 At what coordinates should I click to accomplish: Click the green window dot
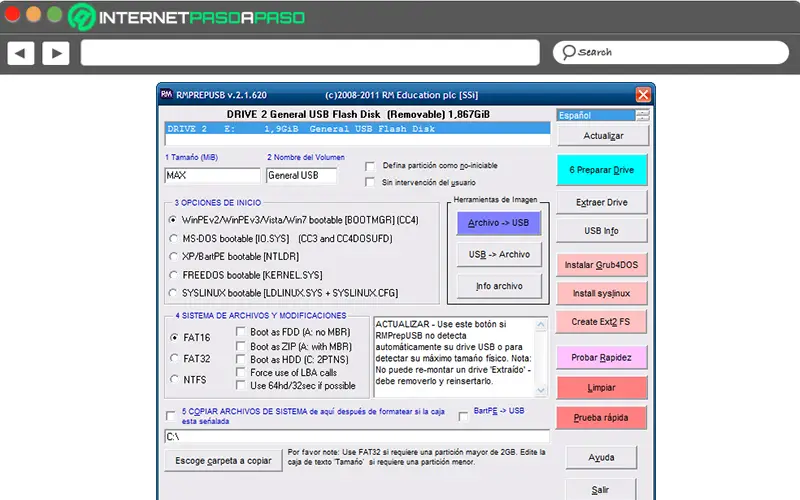click(x=54, y=14)
